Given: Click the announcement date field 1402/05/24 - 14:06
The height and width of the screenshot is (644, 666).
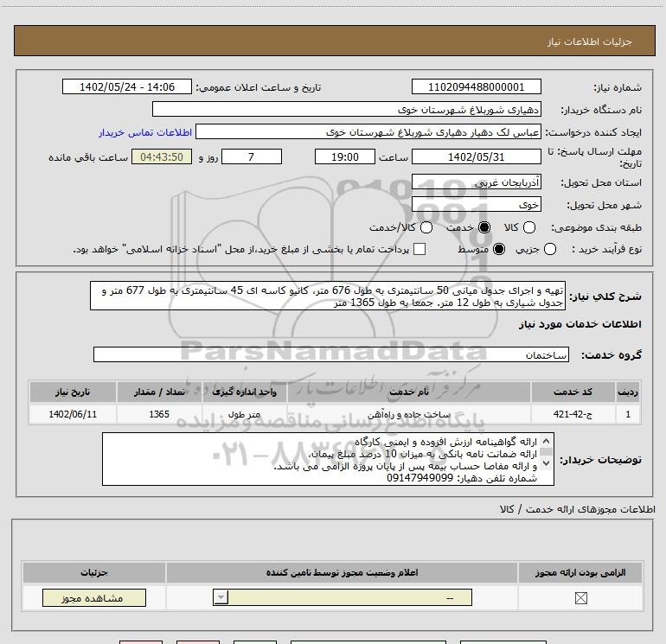Looking at the screenshot, I should click(127, 86).
